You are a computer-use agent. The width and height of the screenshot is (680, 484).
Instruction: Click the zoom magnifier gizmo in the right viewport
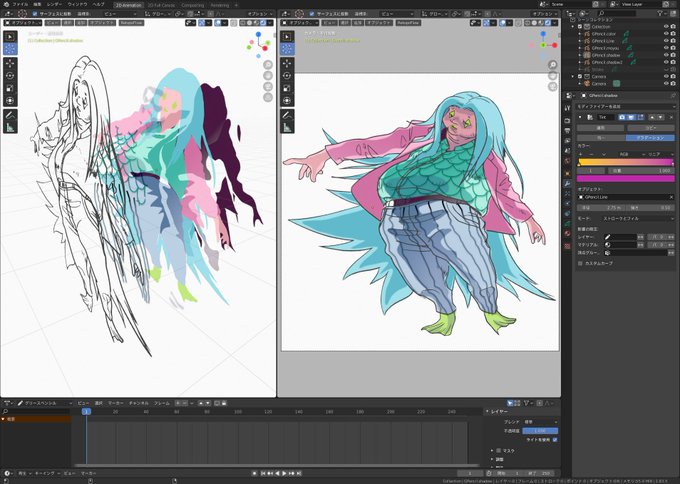[x=552, y=65]
